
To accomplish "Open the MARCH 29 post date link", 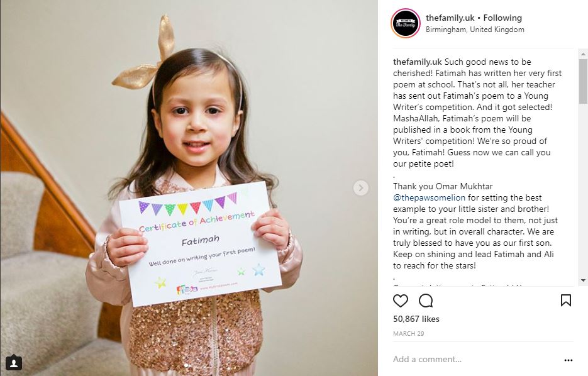I will [408, 334].
